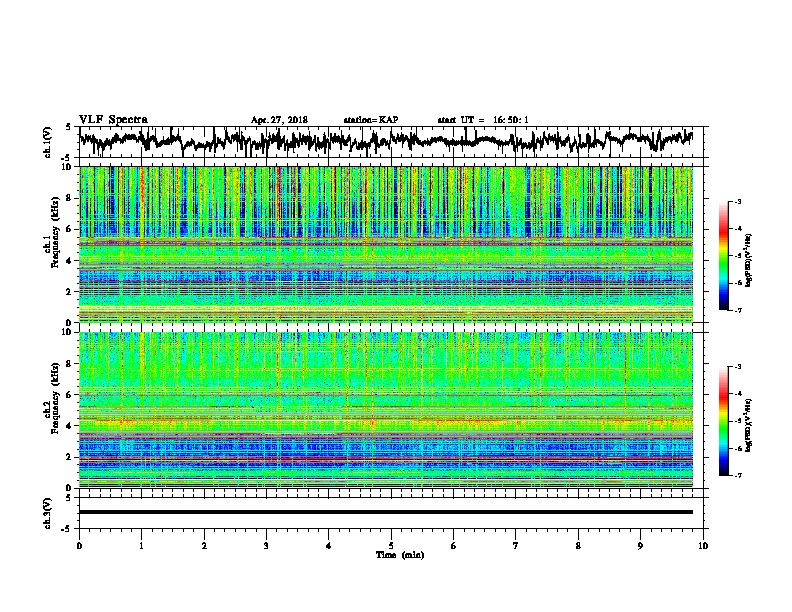Click inside the ch.2 frequency spectrogram
Screen dimensions: 792x612
(x=386, y=410)
